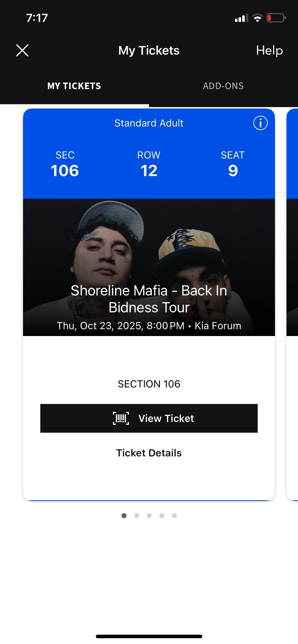Jump to fourth ticket page dot
298x644 pixels.
coord(162,516)
